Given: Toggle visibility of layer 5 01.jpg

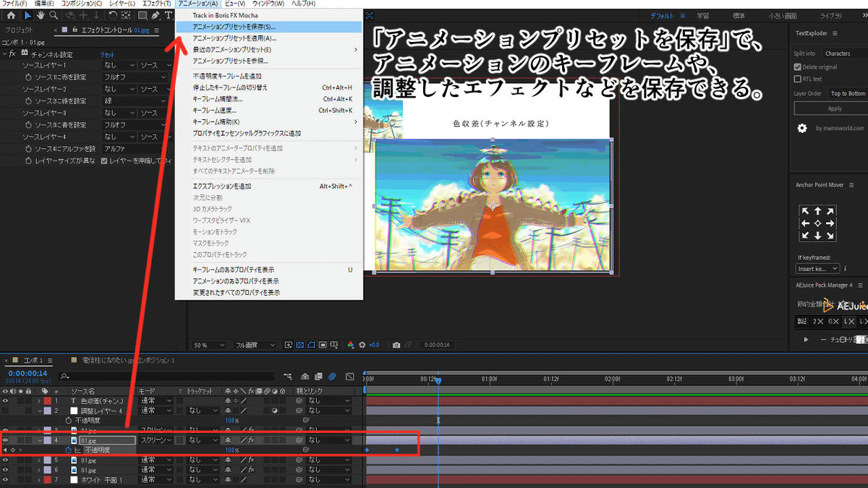Looking at the screenshot, I should [6, 460].
